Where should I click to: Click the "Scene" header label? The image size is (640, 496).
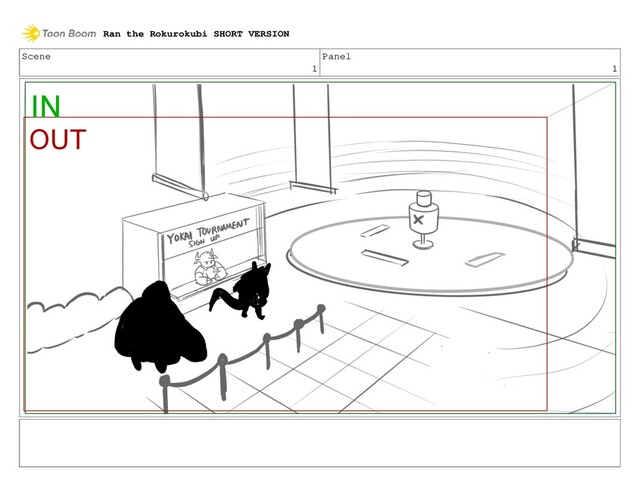pyautogui.click(x=36, y=56)
